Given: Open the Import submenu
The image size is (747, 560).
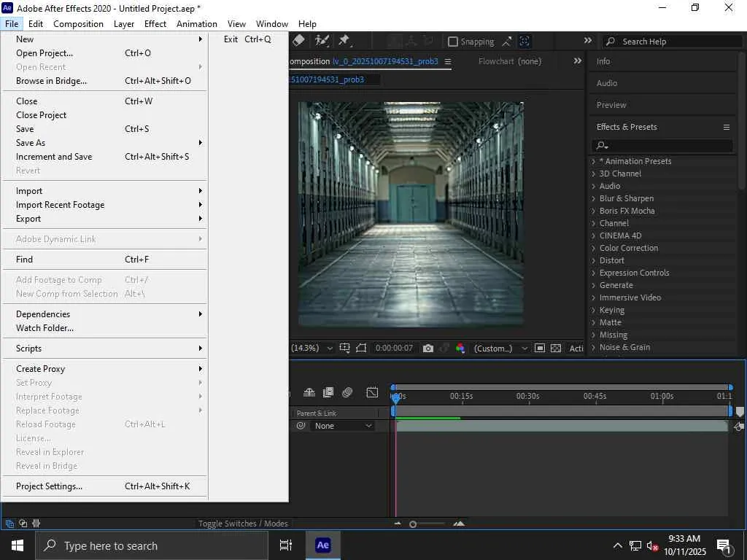Looking at the screenshot, I should 29,191.
